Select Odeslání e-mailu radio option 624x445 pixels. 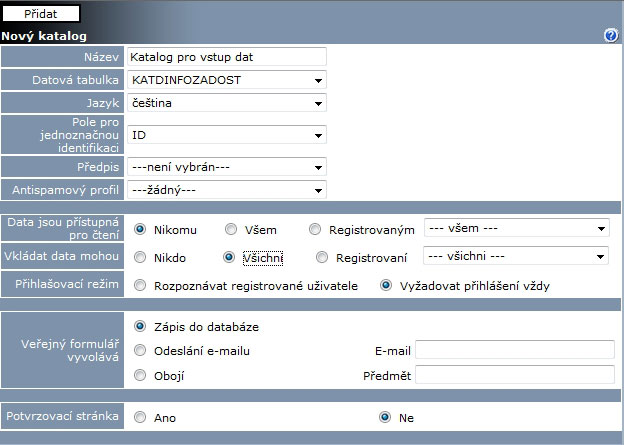tap(140, 350)
